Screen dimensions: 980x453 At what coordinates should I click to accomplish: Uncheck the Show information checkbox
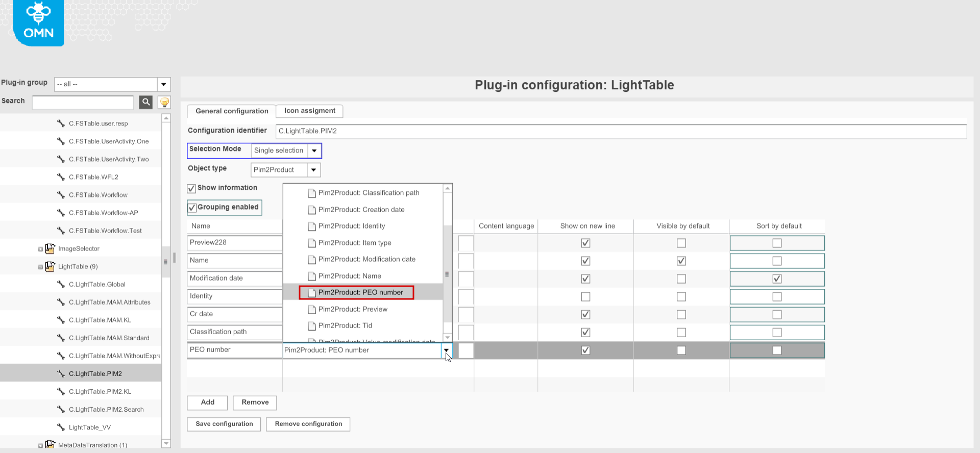[192, 188]
